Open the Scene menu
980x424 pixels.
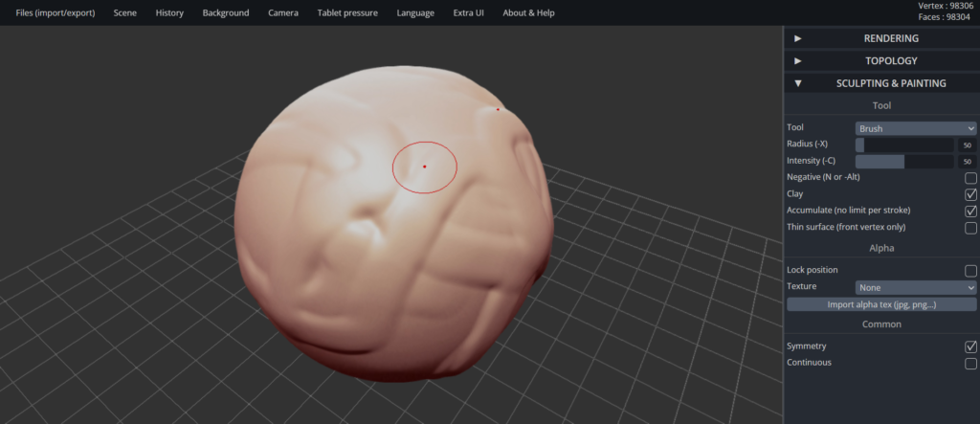(x=124, y=13)
